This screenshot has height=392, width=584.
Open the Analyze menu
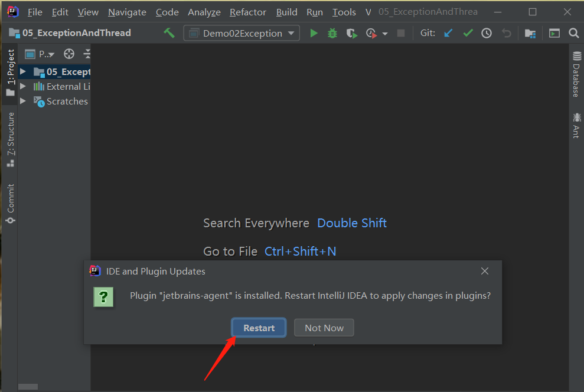pyautogui.click(x=204, y=12)
